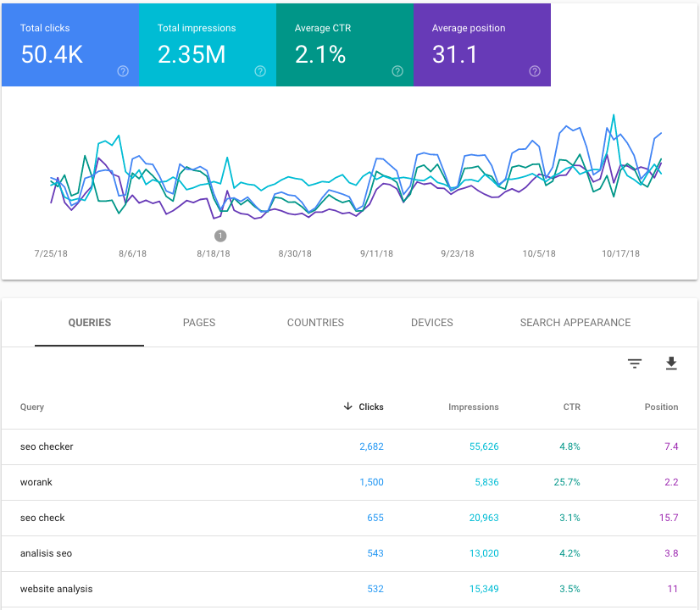
Task: Open the filter options above the queries table
Action: tap(635, 363)
